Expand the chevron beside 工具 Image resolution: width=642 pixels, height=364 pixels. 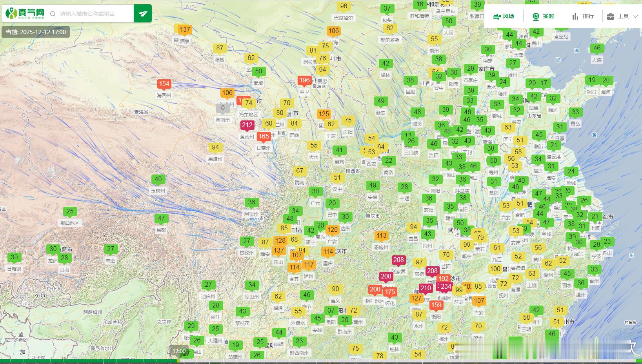(636, 16)
